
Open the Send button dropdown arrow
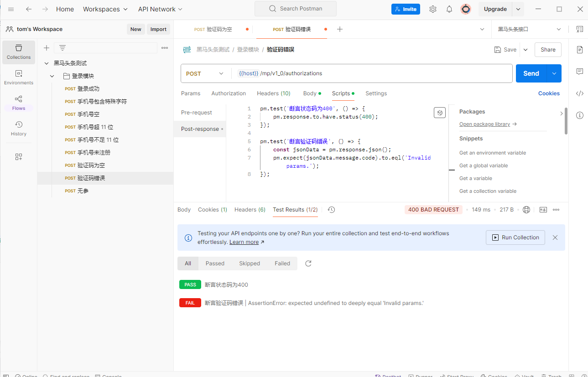554,73
